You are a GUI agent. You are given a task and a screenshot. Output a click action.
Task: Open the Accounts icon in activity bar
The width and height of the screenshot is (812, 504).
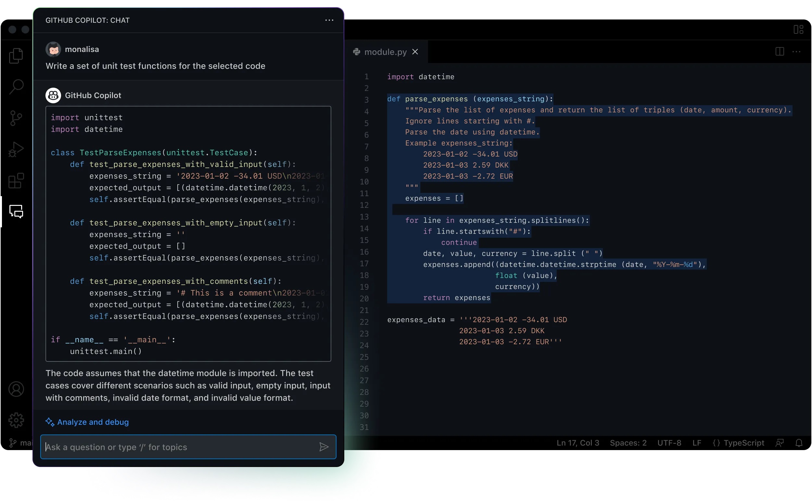coord(16,389)
